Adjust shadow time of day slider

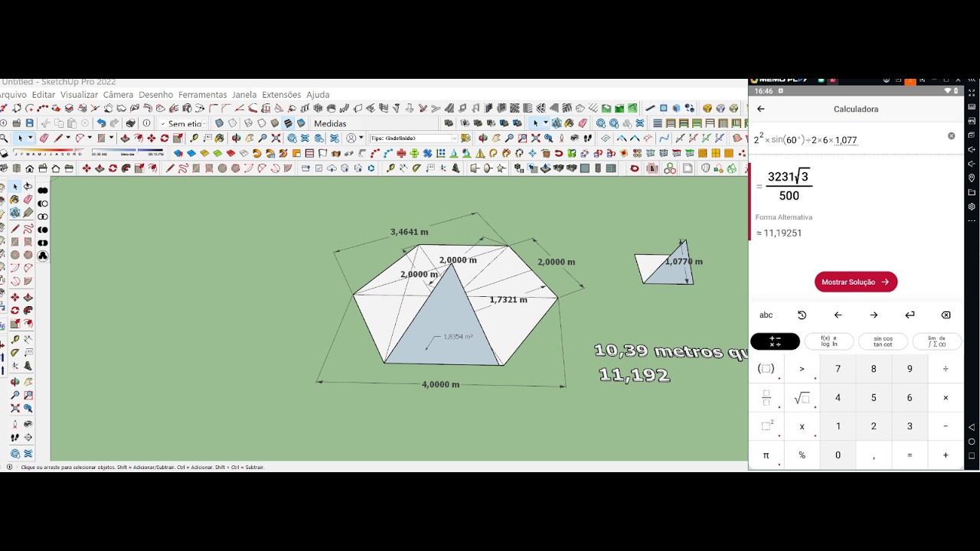point(127,153)
